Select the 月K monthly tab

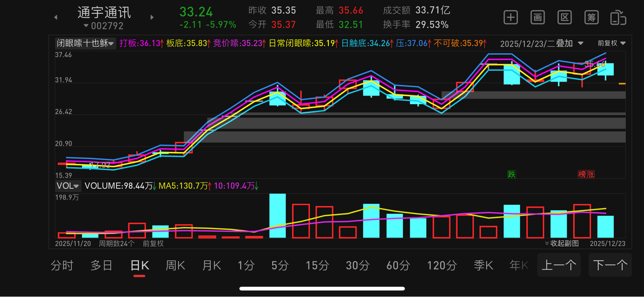[211, 265]
